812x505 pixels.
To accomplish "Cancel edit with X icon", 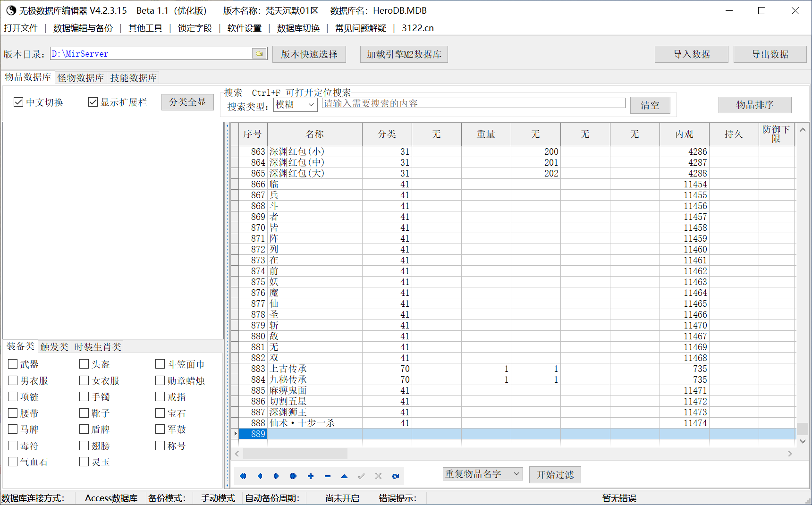I will tap(379, 476).
